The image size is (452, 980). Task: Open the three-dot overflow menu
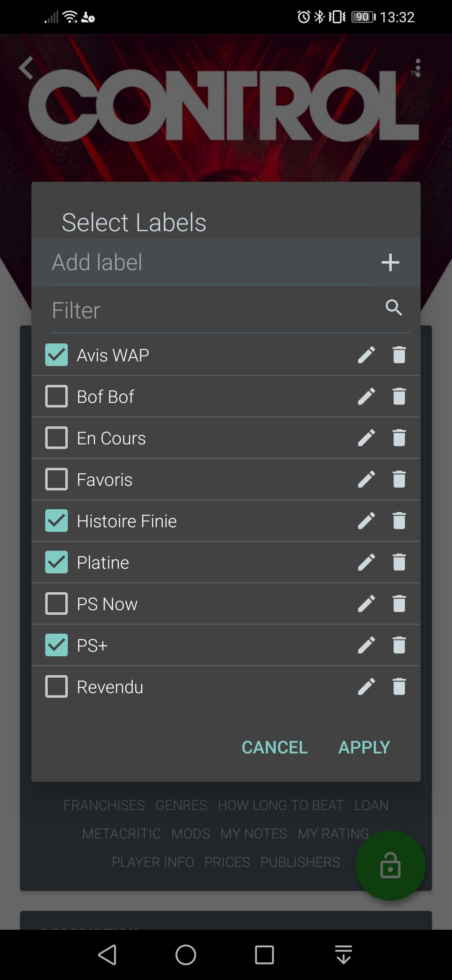point(417,68)
